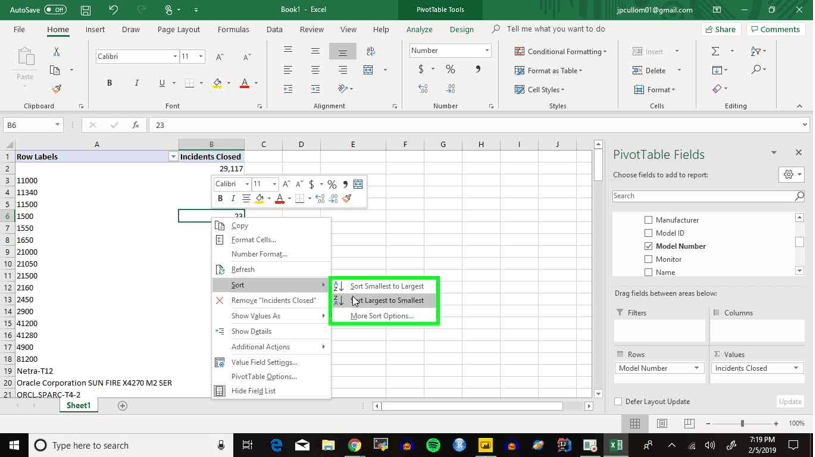Click the Save icon in title bar

[86, 10]
